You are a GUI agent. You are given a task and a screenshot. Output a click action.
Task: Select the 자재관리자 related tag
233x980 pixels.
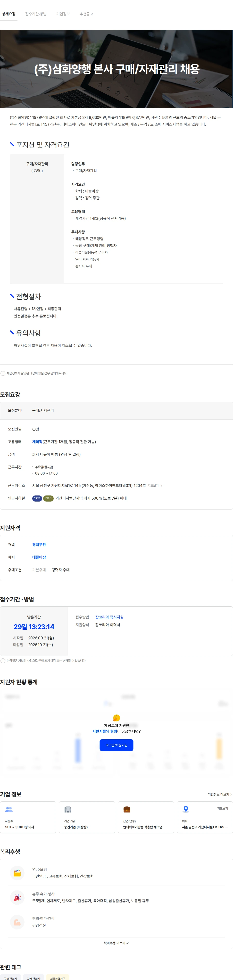point(33,977)
